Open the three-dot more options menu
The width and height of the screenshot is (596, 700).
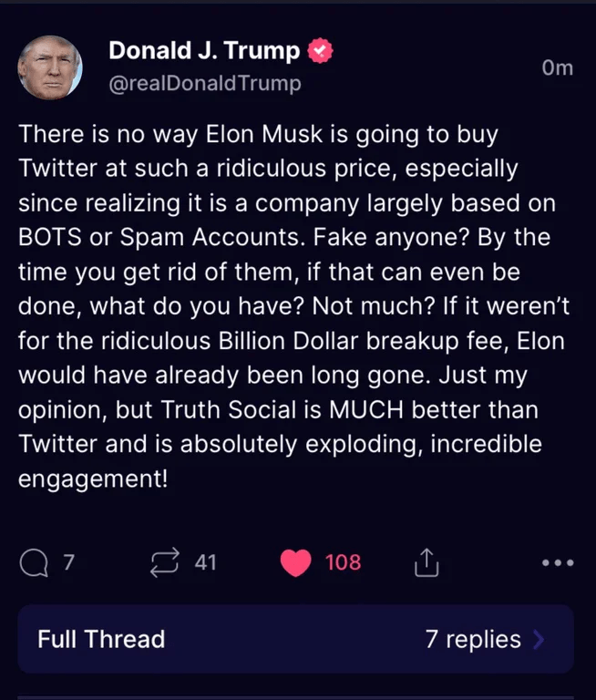pos(558,563)
